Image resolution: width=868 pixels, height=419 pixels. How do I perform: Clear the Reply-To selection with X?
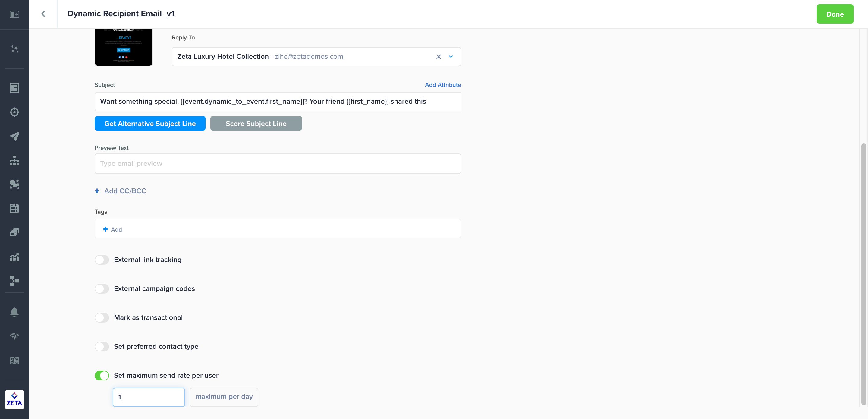[439, 57]
